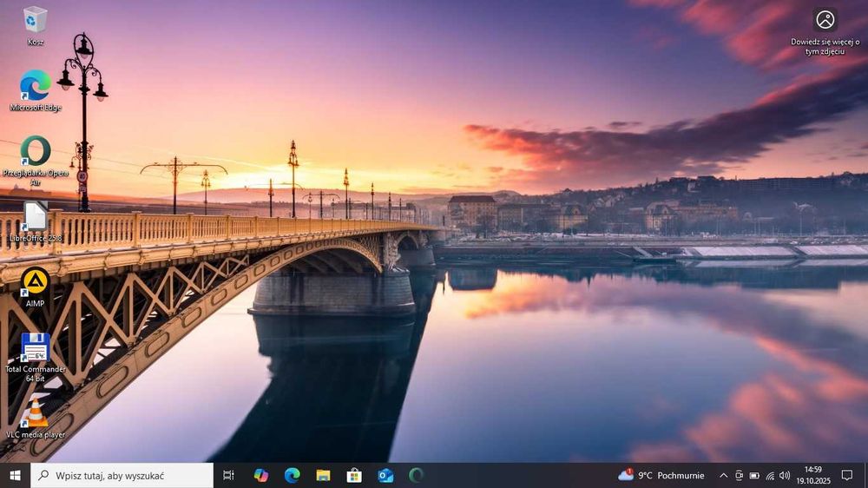Launch Copilot from the taskbar
Viewport: 868px width, 488px height.
tap(260, 475)
